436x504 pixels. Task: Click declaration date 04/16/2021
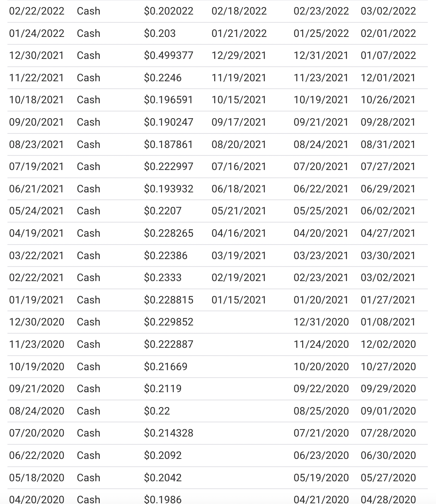(239, 233)
